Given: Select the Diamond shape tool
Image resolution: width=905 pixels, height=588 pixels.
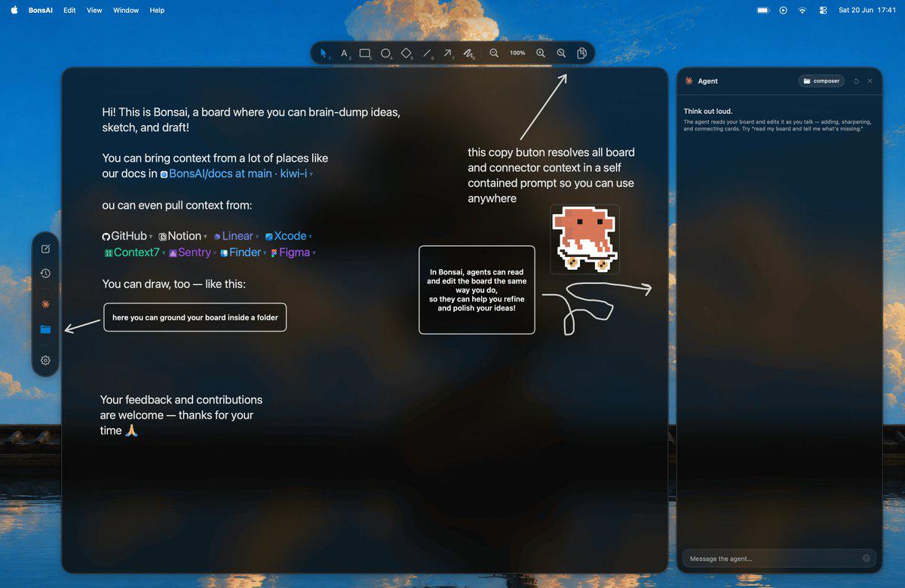Looking at the screenshot, I should (406, 54).
